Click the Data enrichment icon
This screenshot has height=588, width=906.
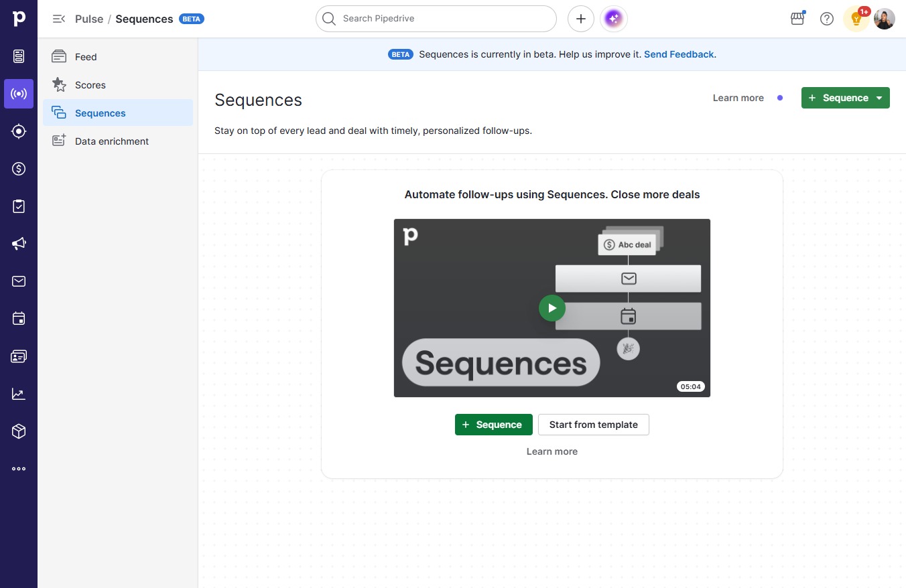[x=59, y=141]
